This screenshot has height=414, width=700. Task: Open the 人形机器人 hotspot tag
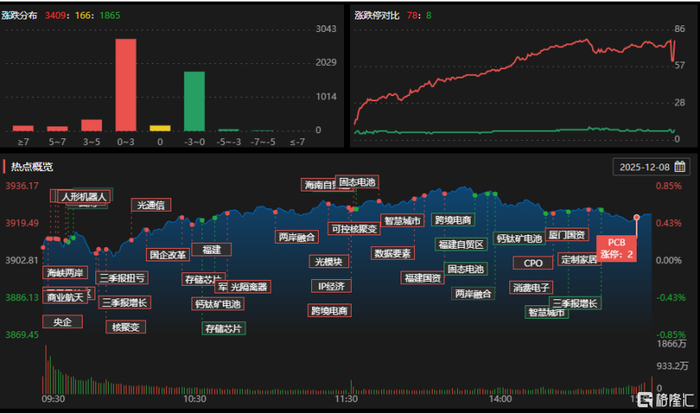(x=84, y=197)
